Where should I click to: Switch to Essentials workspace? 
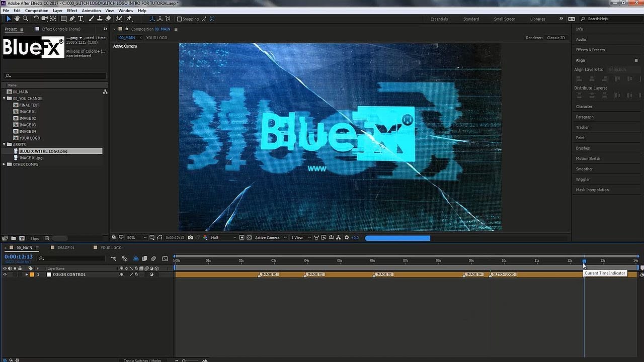coord(439,19)
